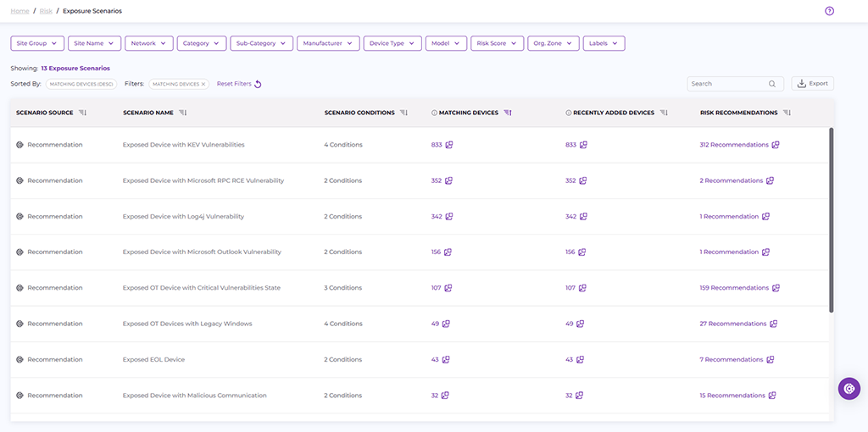Screen dimensions: 868x432
Task: Select 'Exposed Device with Microsoft Outlook Vulnerability'
Action: [x=202, y=252]
